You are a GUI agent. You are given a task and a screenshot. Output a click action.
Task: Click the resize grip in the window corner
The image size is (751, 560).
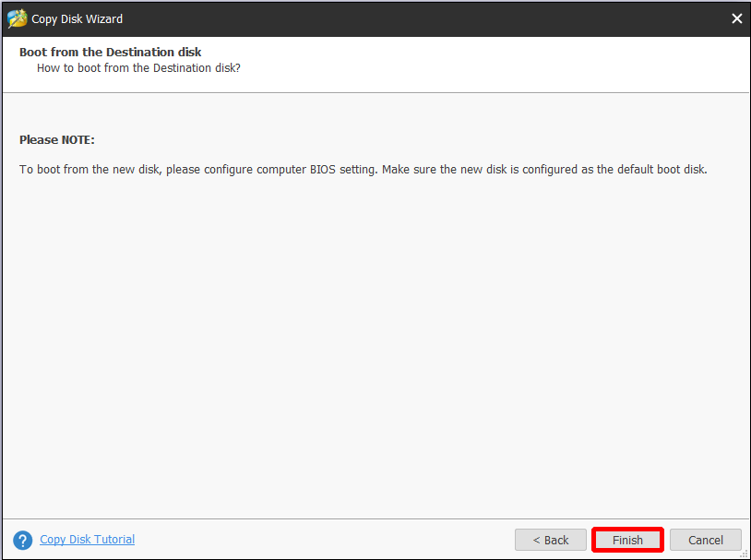(744, 554)
